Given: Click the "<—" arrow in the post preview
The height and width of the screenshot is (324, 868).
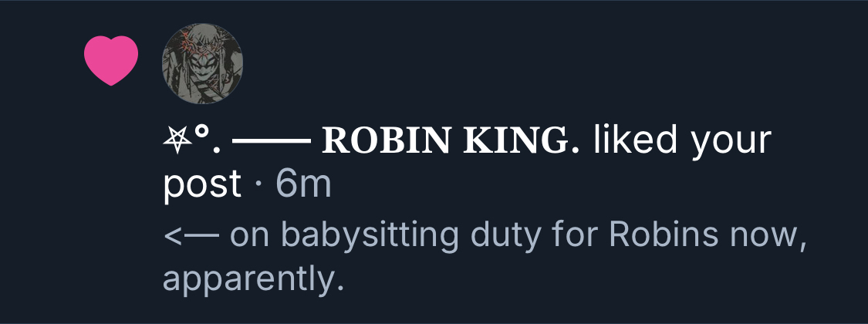Looking at the screenshot, I should point(191,236).
